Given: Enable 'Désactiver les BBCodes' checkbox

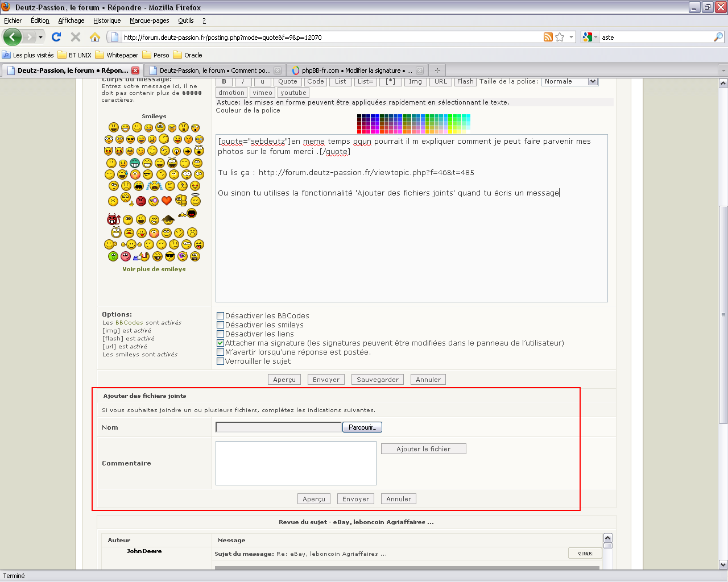Looking at the screenshot, I should (221, 316).
